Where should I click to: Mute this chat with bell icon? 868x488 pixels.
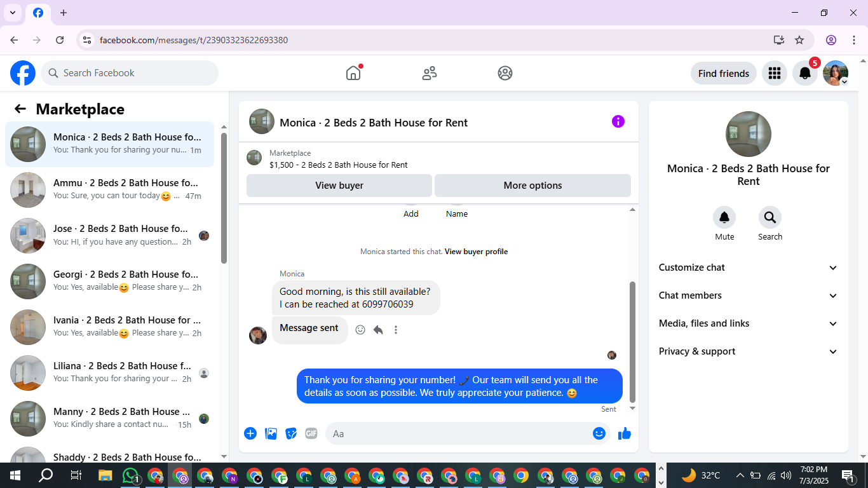pos(724,218)
